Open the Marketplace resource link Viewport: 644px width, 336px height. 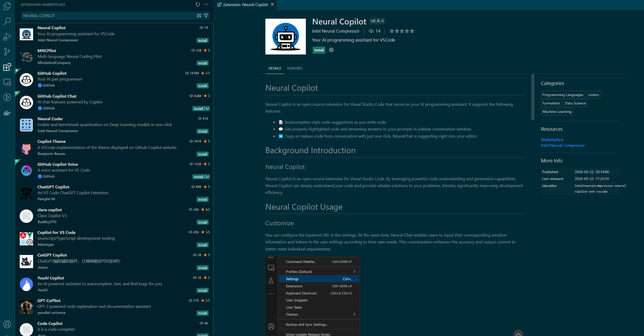pos(552,139)
